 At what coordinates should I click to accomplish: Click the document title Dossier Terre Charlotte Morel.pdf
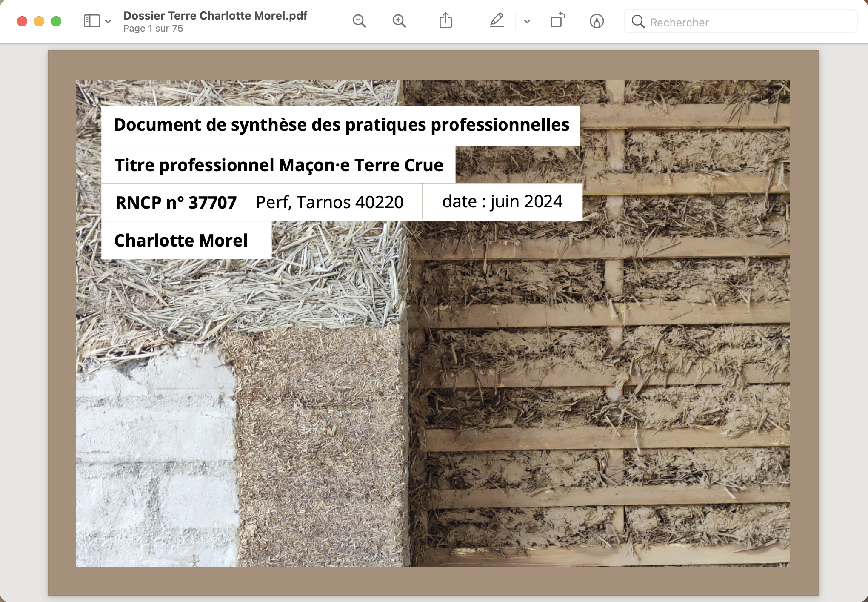click(x=215, y=16)
